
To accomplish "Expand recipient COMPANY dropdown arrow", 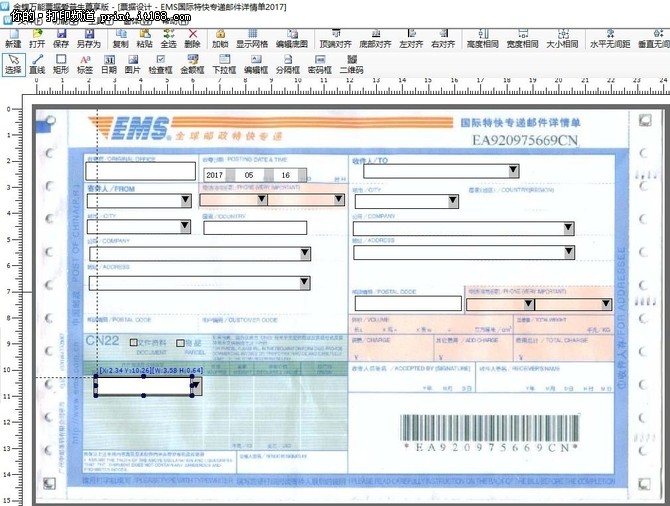I will coord(568,228).
